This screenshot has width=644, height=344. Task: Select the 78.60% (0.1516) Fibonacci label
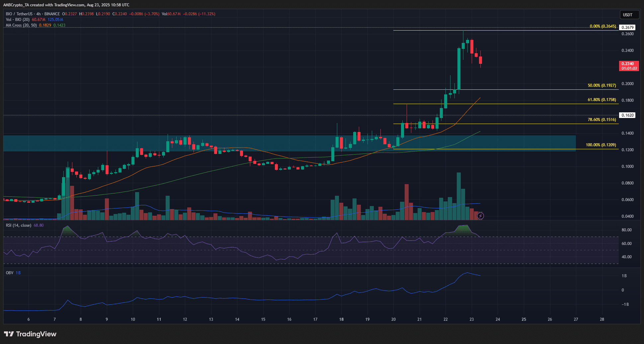(x=602, y=120)
